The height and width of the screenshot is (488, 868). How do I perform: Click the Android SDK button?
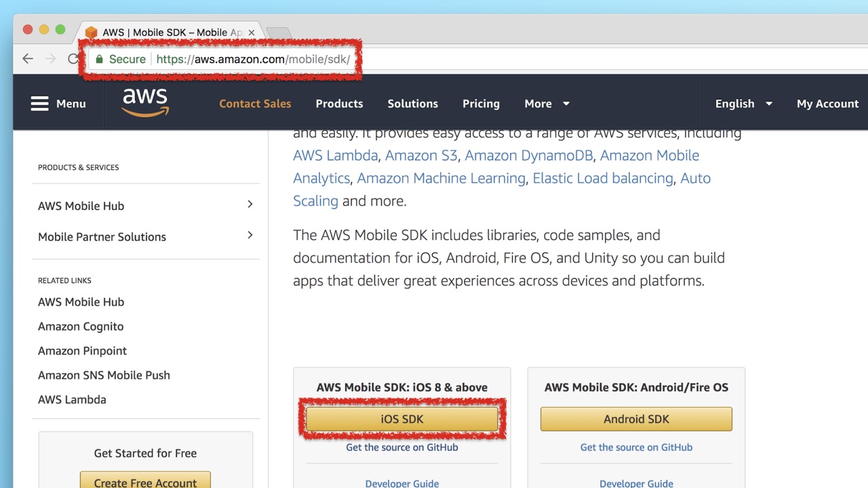click(636, 419)
